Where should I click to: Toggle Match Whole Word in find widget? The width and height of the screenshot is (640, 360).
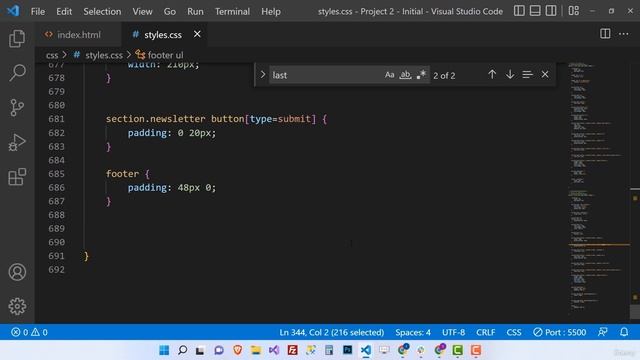[x=405, y=75]
